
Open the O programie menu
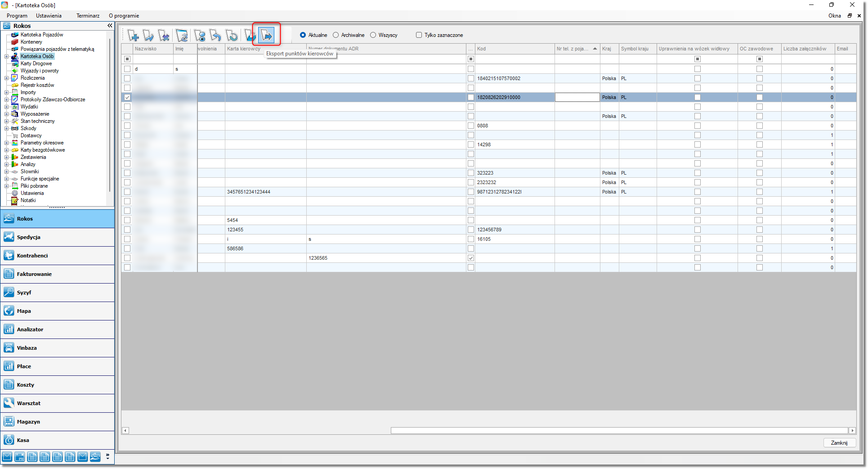click(124, 16)
